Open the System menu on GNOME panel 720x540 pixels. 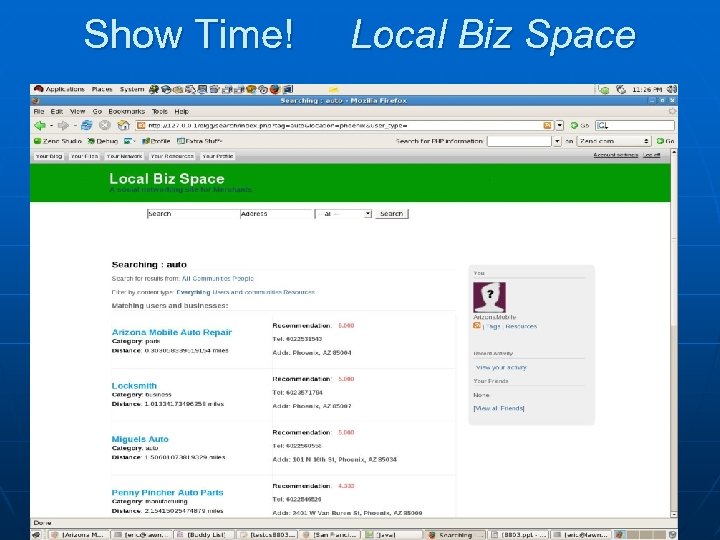tap(132, 89)
